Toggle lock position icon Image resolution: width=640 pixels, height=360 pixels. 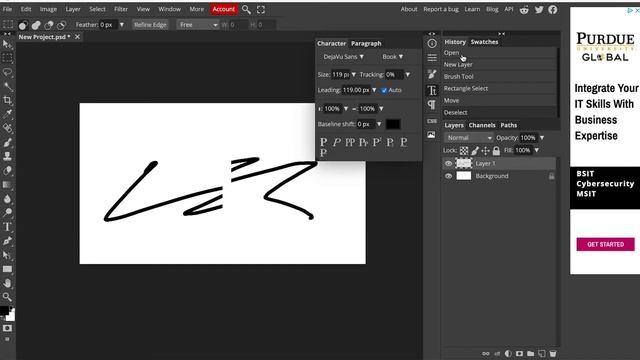pos(485,151)
